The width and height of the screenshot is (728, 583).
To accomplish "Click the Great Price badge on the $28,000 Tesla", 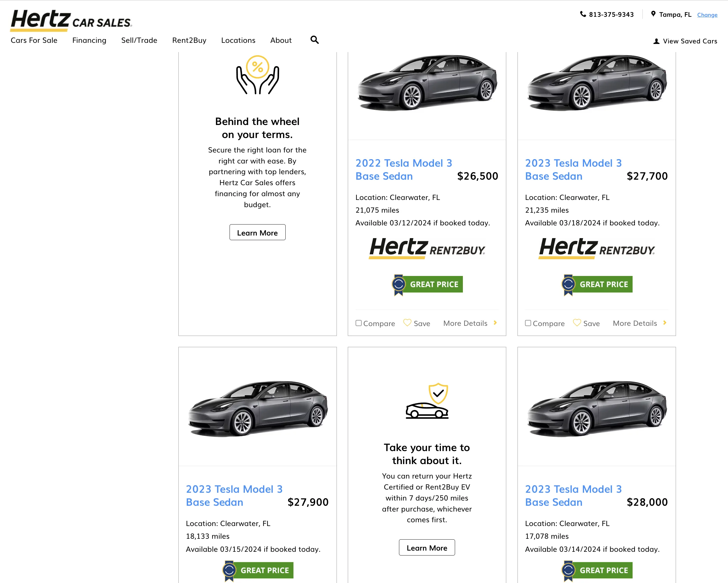I will [597, 571].
